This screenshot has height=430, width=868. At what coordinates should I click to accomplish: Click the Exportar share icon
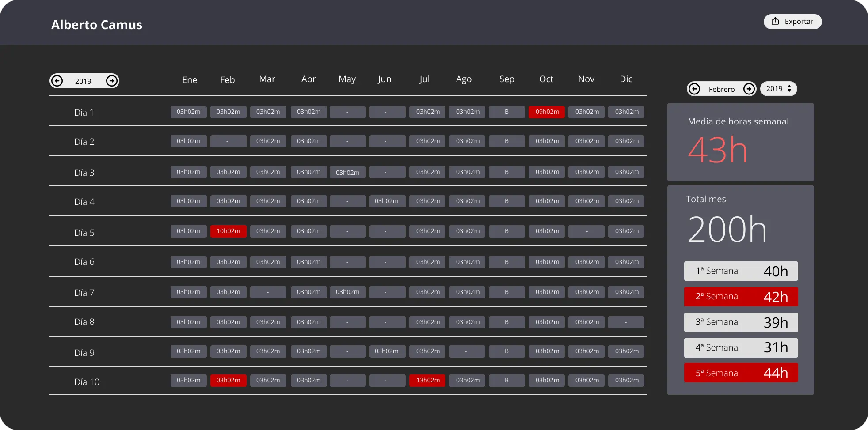775,21
